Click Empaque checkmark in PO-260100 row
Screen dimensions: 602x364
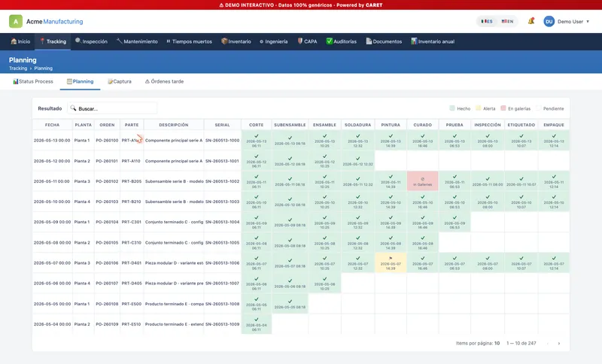click(x=554, y=136)
